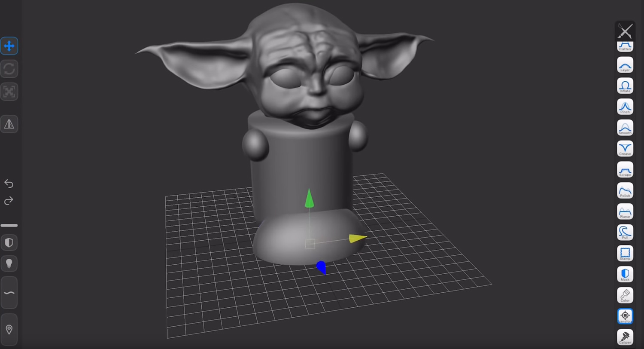Toggle the mask shield button
The height and width of the screenshot is (349, 644).
(9, 243)
